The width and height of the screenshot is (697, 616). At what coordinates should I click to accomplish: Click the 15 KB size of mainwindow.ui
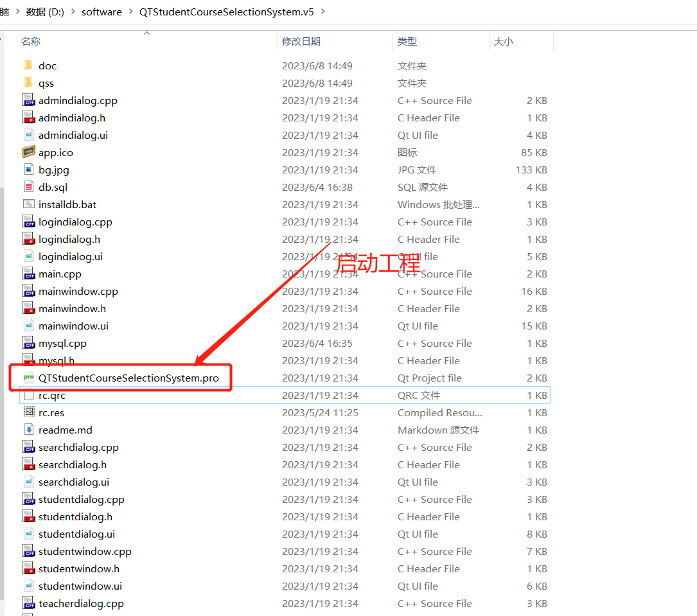point(534,326)
